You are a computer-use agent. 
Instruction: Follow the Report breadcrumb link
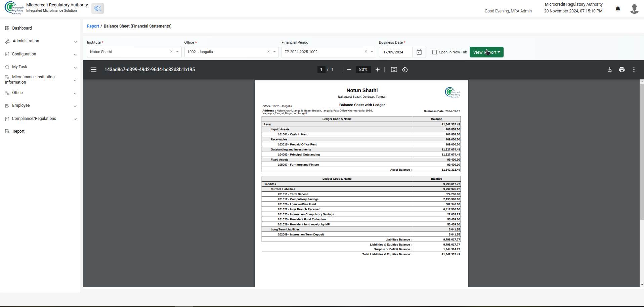93,26
